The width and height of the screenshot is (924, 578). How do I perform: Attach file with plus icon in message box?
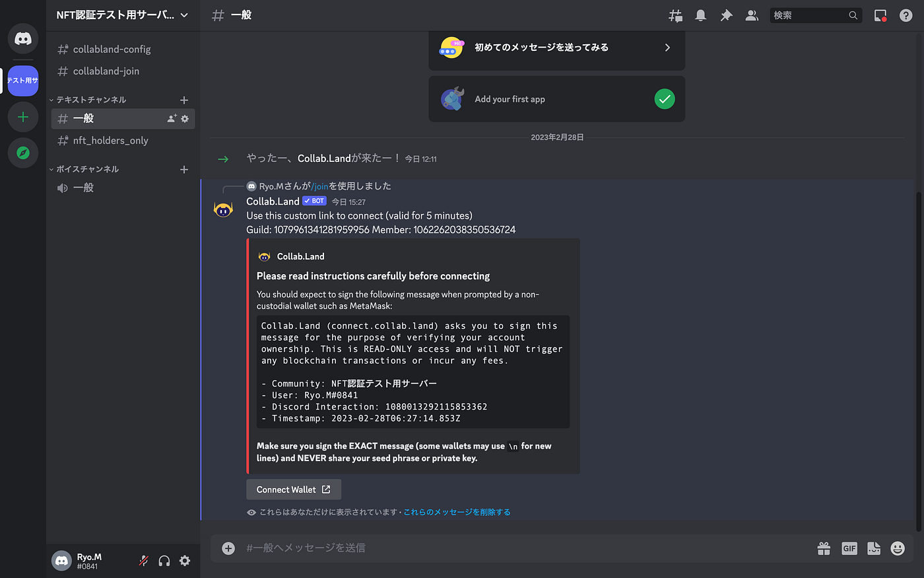point(228,548)
